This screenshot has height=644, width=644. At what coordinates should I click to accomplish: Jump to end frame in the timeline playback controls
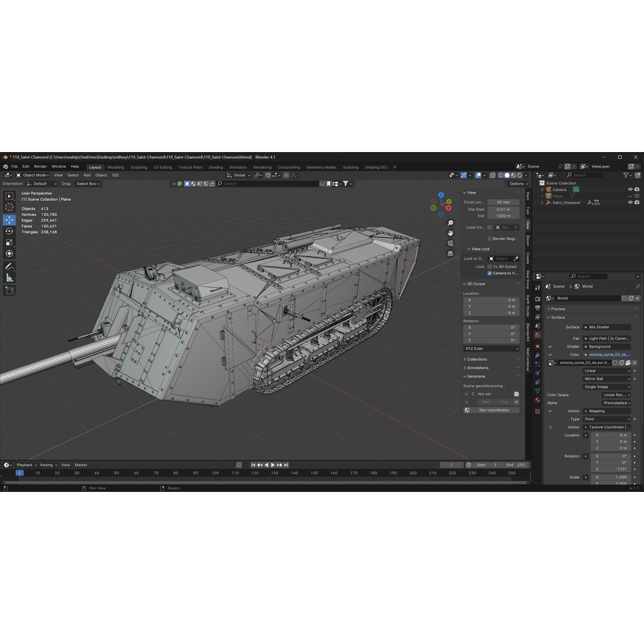286,465
